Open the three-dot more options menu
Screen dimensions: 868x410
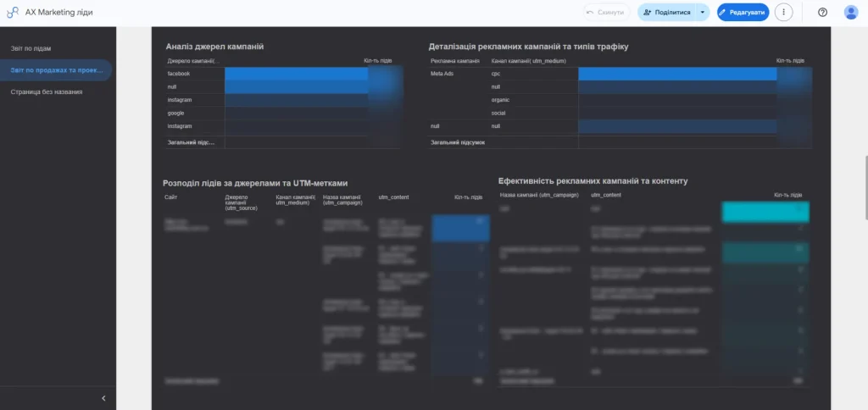783,12
